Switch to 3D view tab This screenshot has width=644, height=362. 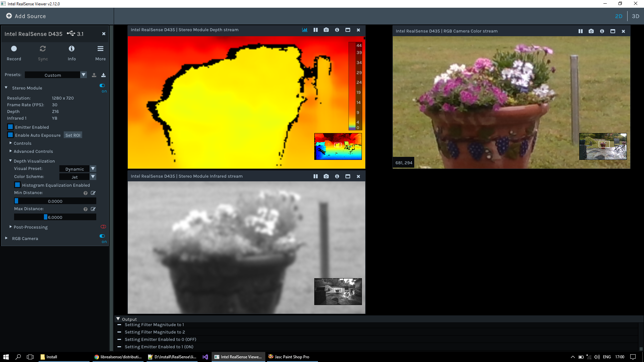pos(636,16)
